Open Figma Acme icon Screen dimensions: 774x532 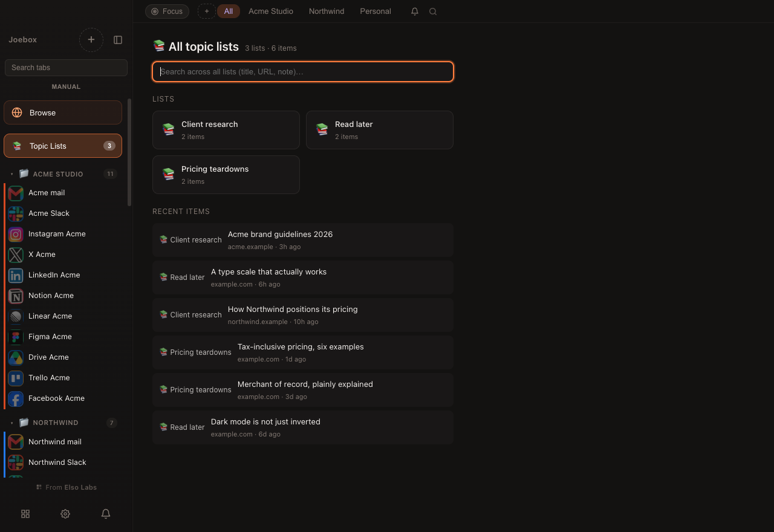pos(16,337)
